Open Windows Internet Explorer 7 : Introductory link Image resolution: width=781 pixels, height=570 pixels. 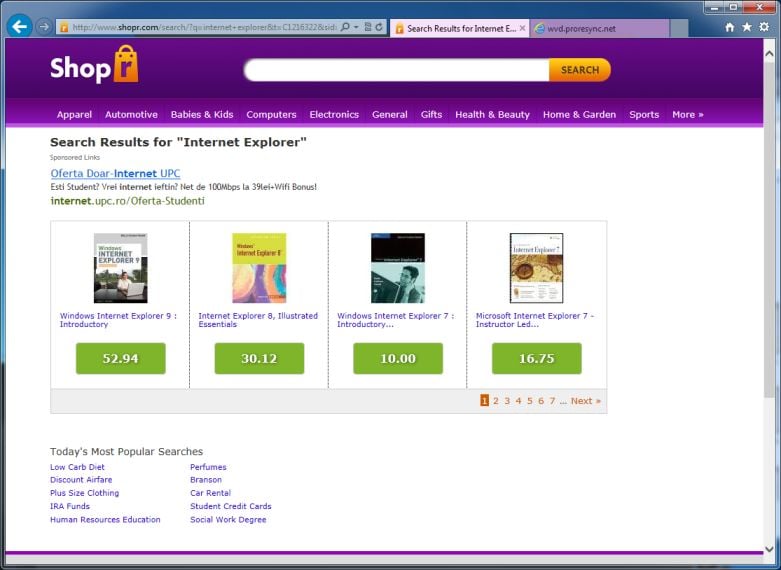395,320
